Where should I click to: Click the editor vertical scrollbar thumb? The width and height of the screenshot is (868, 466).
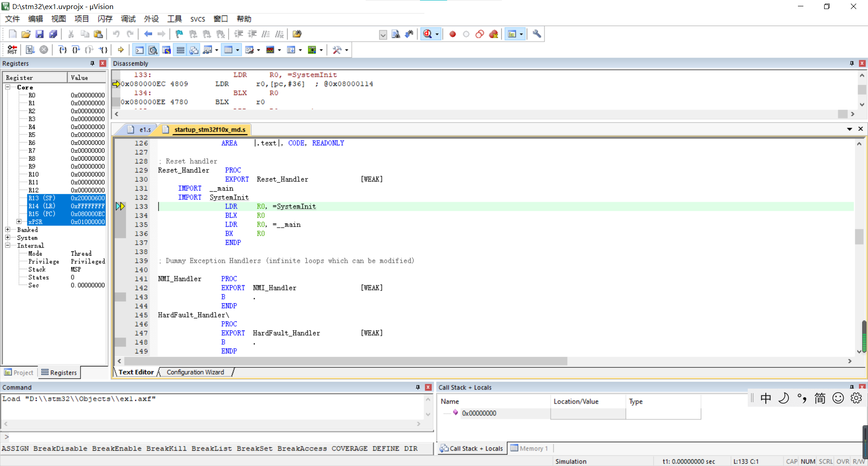coord(859,237)
